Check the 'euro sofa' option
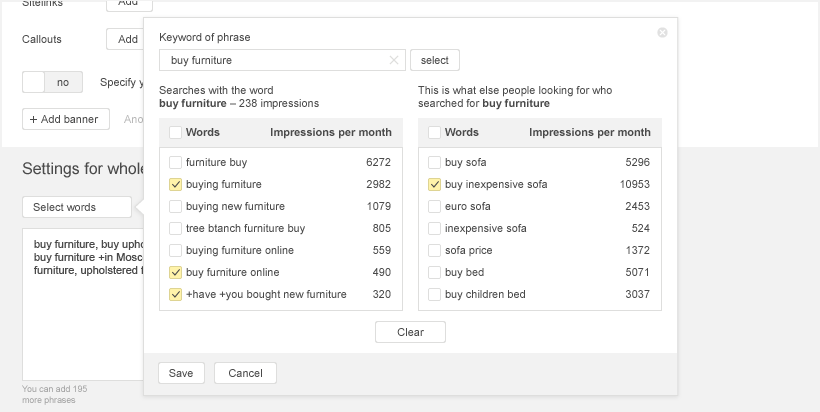 (x=435, y=206)
